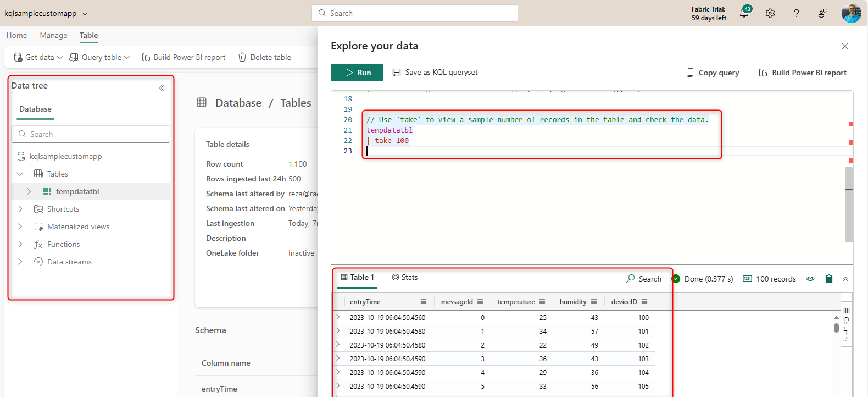Run the KQL query
This screenshot has width=868, height=397.
point(357,73)
